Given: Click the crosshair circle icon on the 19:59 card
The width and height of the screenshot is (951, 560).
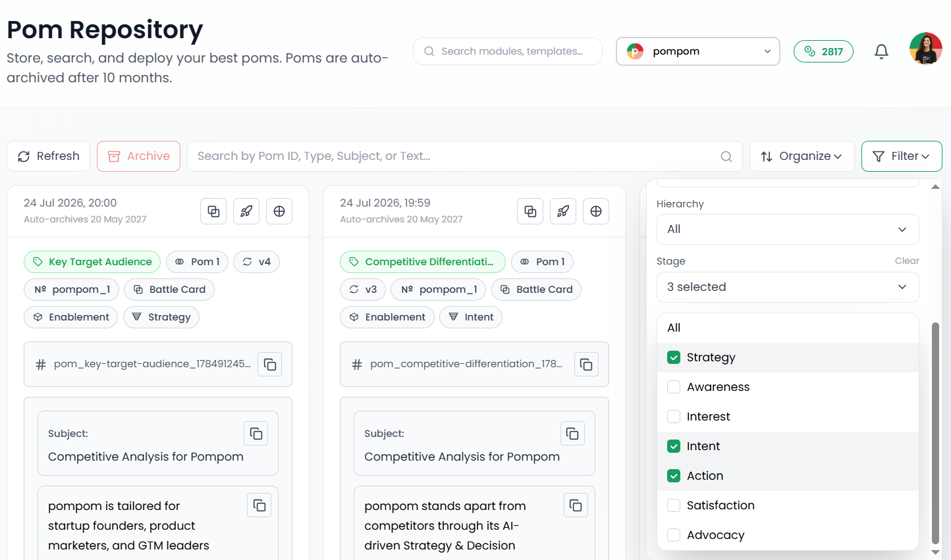Looking at the screenshot, I should point(596,211).
